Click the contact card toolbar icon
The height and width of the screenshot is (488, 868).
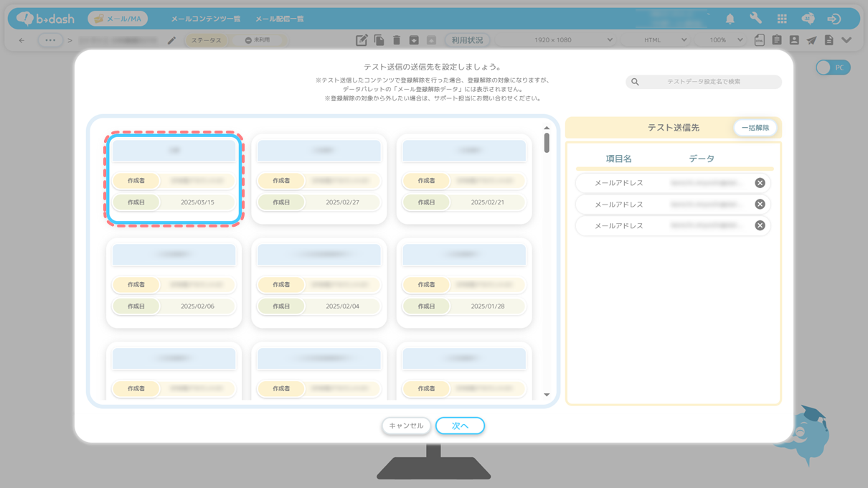coord(794,40)
